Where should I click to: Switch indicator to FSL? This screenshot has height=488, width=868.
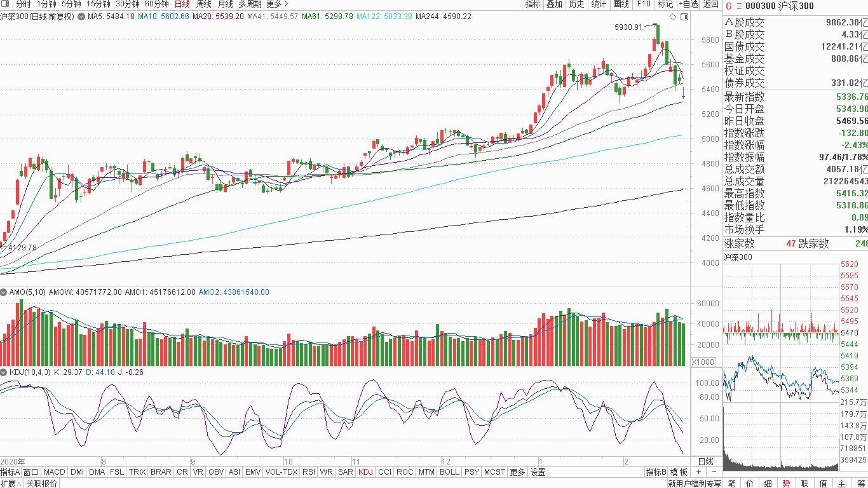[x=117, y=472]
